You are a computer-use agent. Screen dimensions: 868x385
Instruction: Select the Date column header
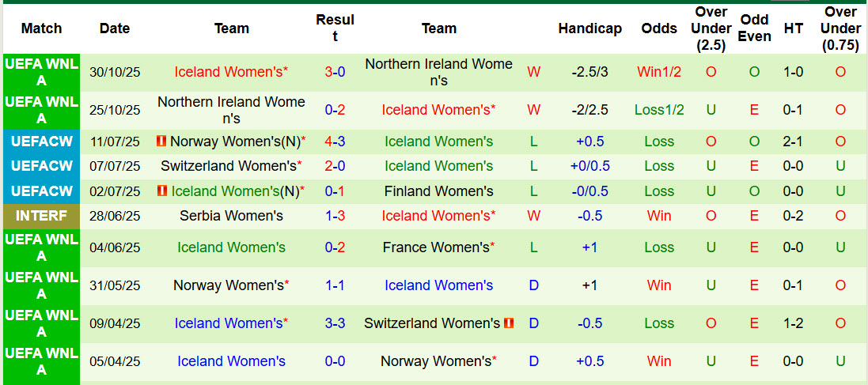point(115,28)
